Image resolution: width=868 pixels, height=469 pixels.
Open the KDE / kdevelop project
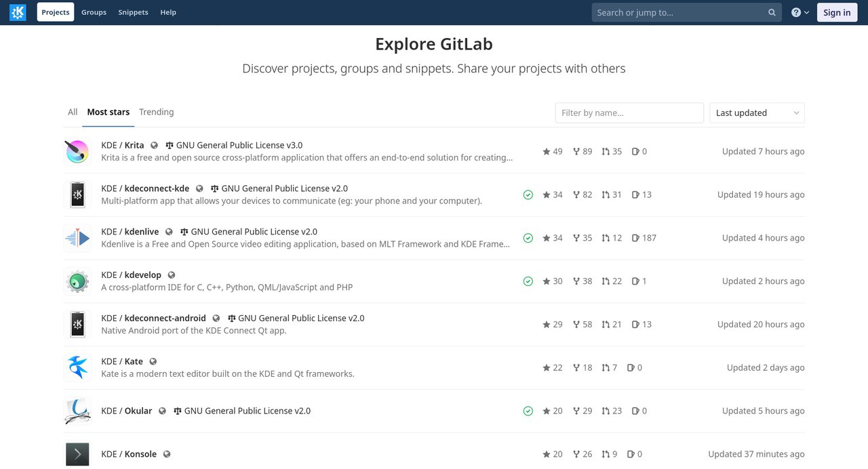tap(132, 275)
